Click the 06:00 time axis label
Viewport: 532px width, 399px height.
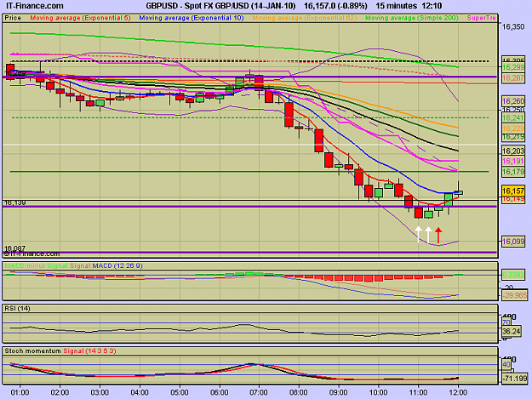coord(219,392)
